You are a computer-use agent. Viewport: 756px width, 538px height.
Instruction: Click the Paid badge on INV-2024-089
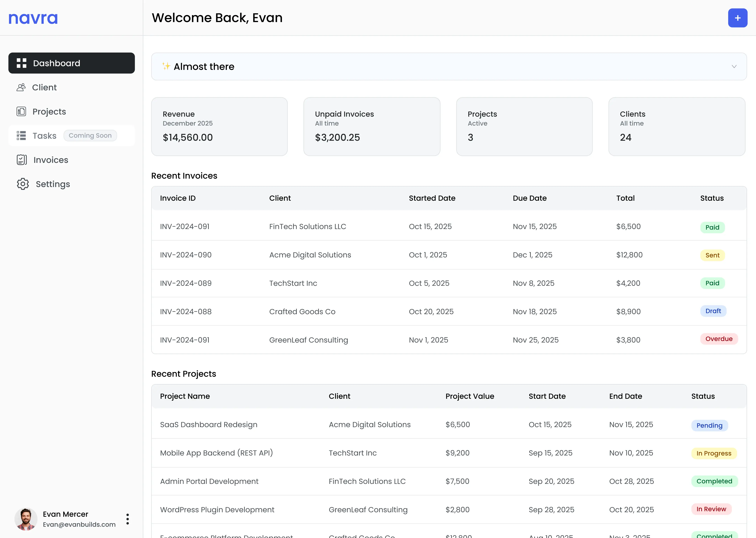click(x=713, y=283)
